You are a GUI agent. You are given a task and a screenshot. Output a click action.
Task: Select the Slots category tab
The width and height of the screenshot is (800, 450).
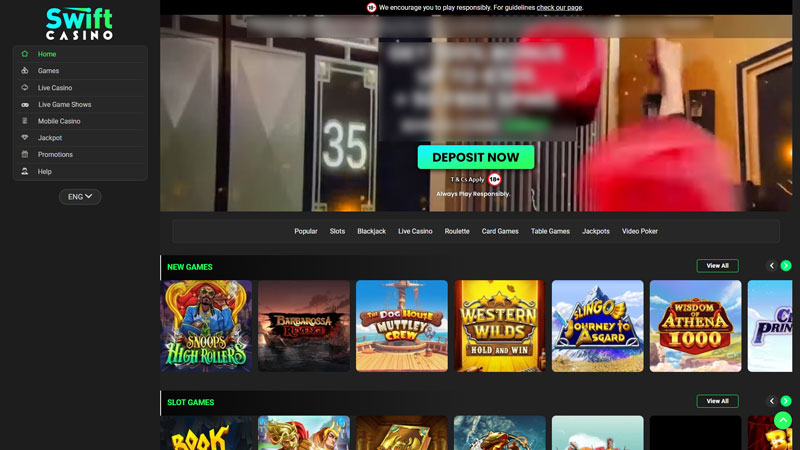click(337, 231)
